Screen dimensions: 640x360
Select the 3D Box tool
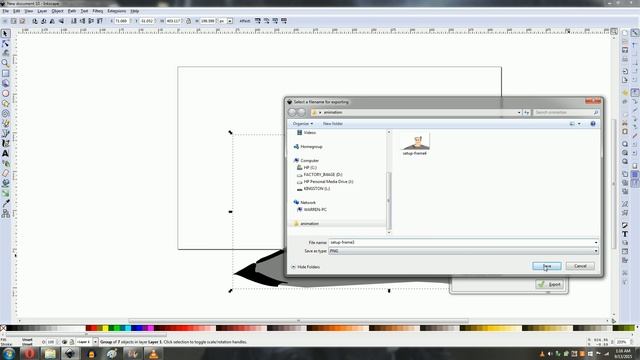point(5,83)
